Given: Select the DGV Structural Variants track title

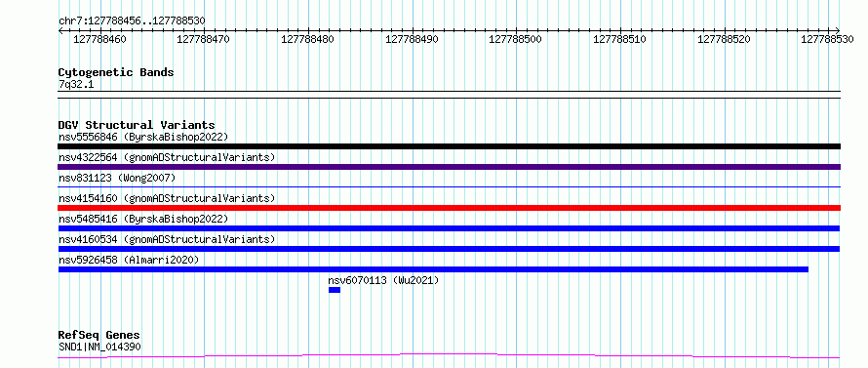Looking at the screenshot, I should tap(137, 125).
